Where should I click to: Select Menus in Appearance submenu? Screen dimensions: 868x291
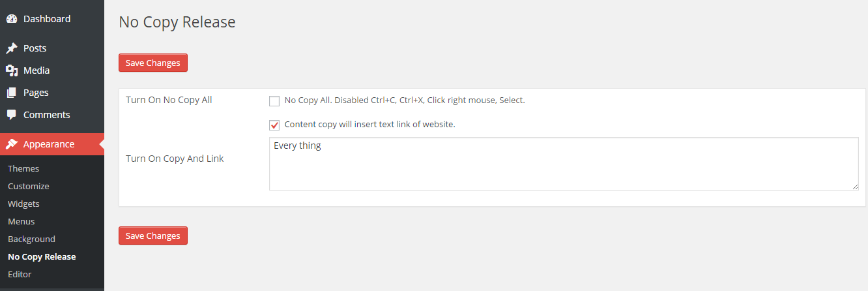[22, 221]
